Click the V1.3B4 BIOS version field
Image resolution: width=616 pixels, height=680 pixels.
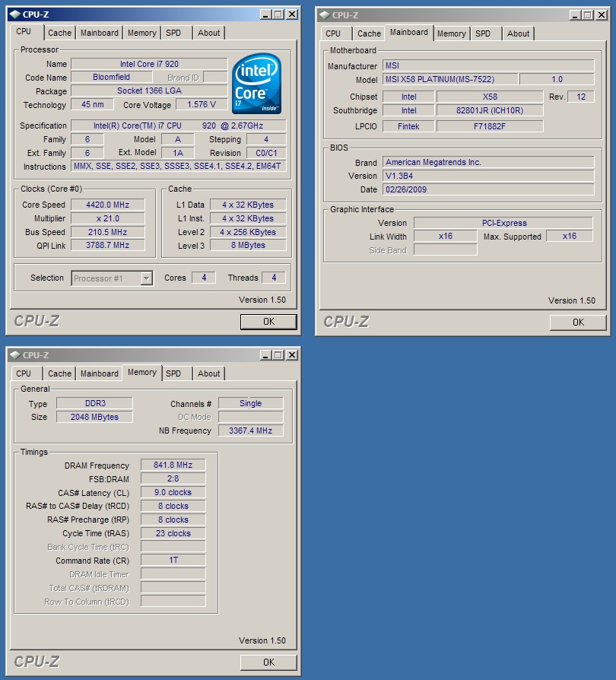[488, 176]
